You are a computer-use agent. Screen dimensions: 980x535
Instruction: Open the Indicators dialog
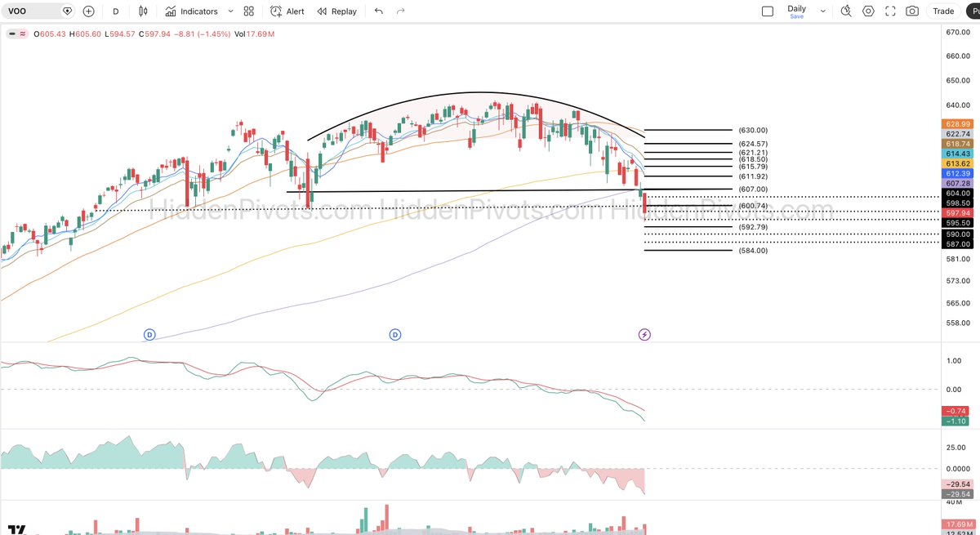tap(191, 11)
